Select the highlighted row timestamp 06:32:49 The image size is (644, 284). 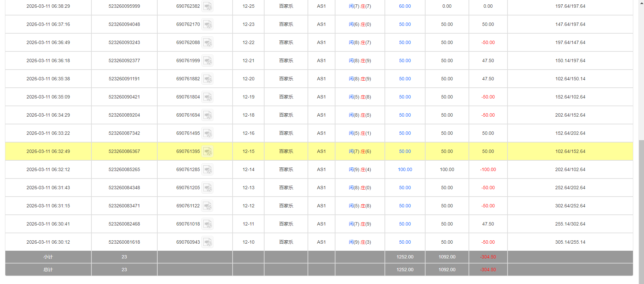(x=48, y=152)
